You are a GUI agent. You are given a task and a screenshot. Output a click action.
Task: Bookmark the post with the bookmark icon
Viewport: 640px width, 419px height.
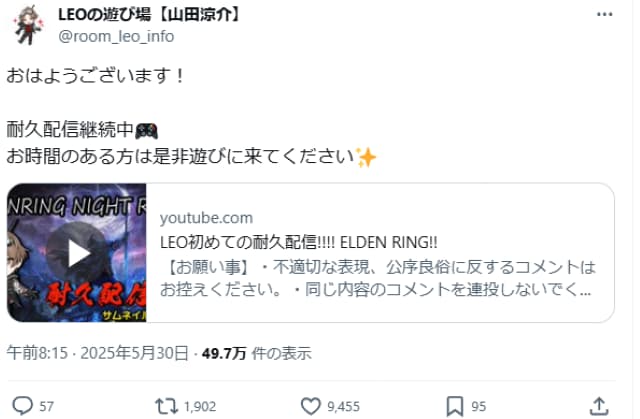tap(455, 406)
